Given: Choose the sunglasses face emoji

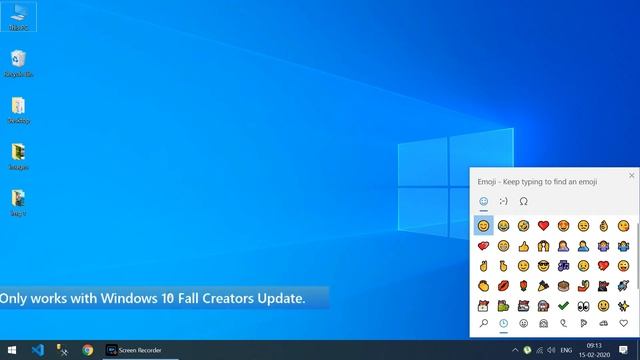Looking at the screenshot, I should point(543,266).
